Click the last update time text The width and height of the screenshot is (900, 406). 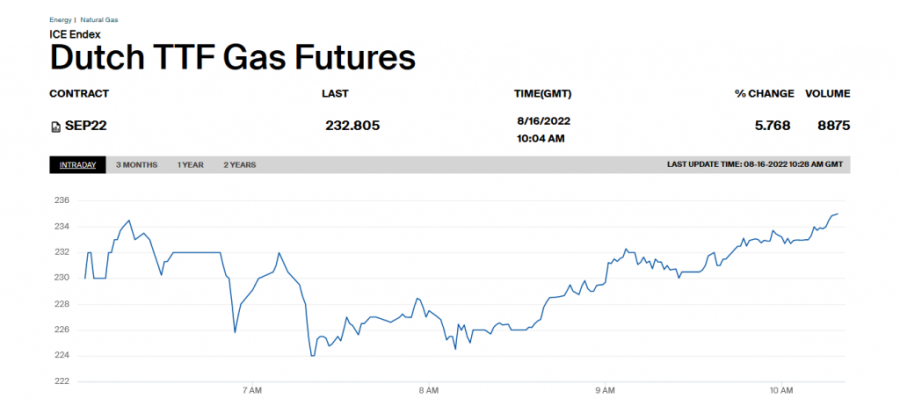(x=754, y=165)
